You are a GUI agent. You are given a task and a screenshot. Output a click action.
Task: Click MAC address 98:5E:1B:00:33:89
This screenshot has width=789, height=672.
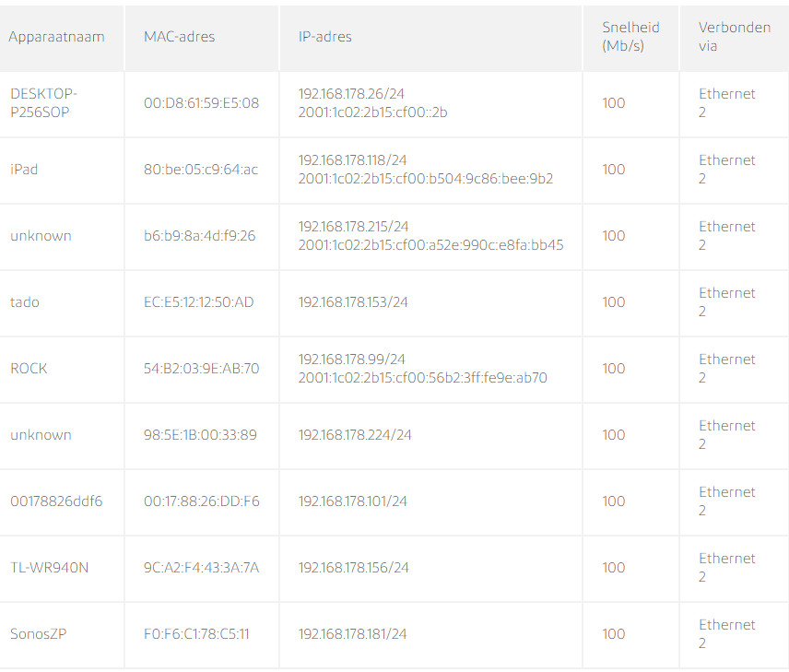click(x=200, y=435)
